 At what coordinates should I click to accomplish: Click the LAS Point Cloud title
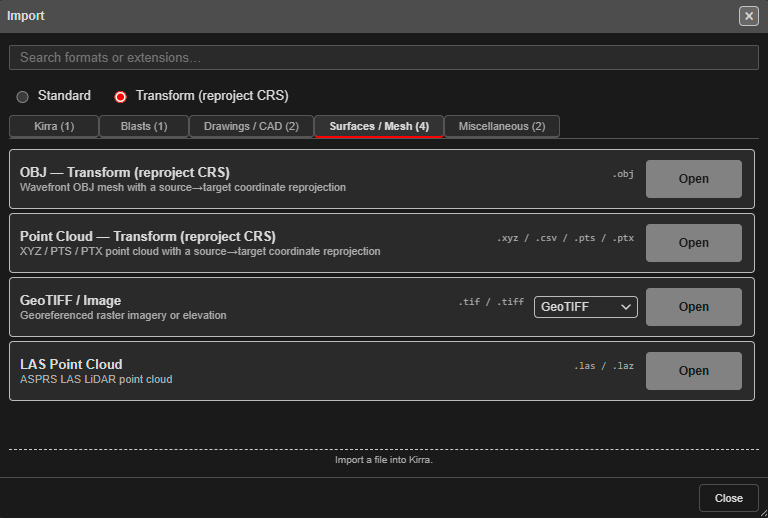(x=71, y=364)
